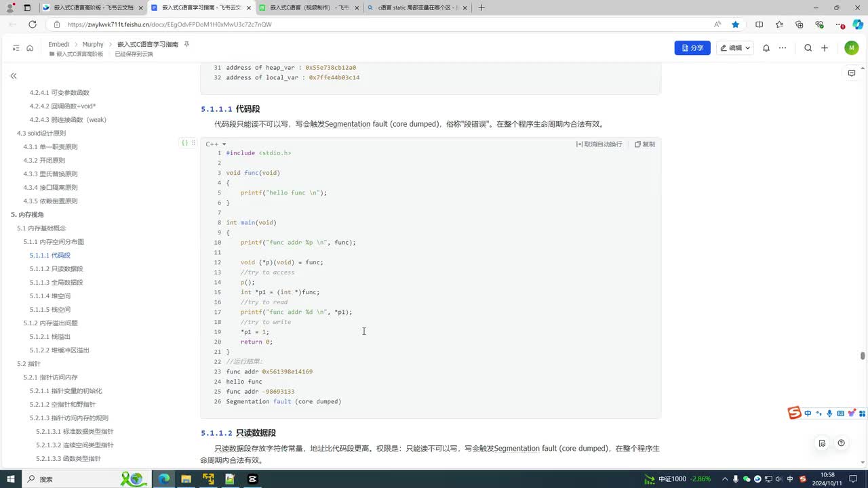Open the Copilot icon in browser toolbar
The width and height of the screenshot is (868, 488).
[x=858, y=24]
